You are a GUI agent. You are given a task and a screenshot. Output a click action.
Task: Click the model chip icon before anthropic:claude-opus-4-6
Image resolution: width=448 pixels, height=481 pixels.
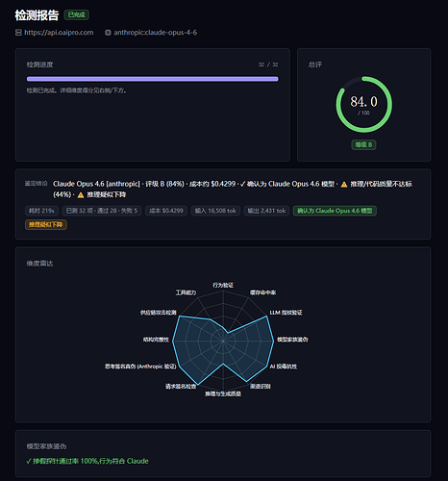[x=108, y=33]
